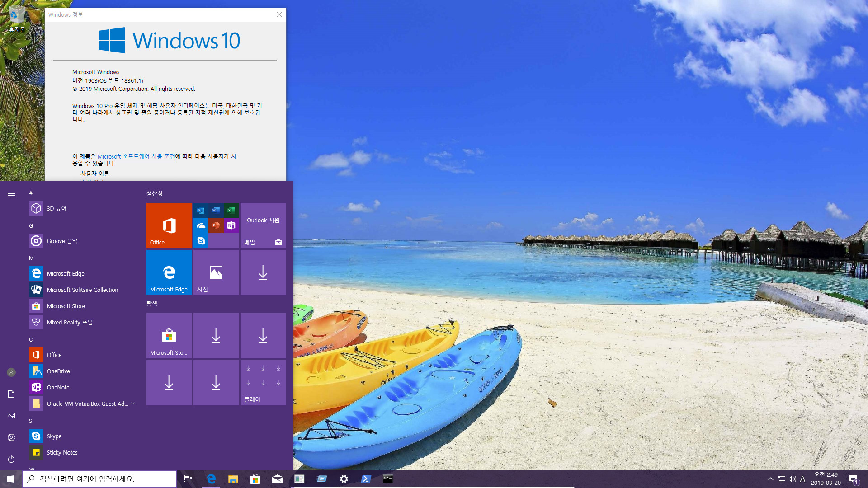Open Microsoft Store in the app list
Image resolution: width=868 pixels, height=488 pixels.
[81, 306]
